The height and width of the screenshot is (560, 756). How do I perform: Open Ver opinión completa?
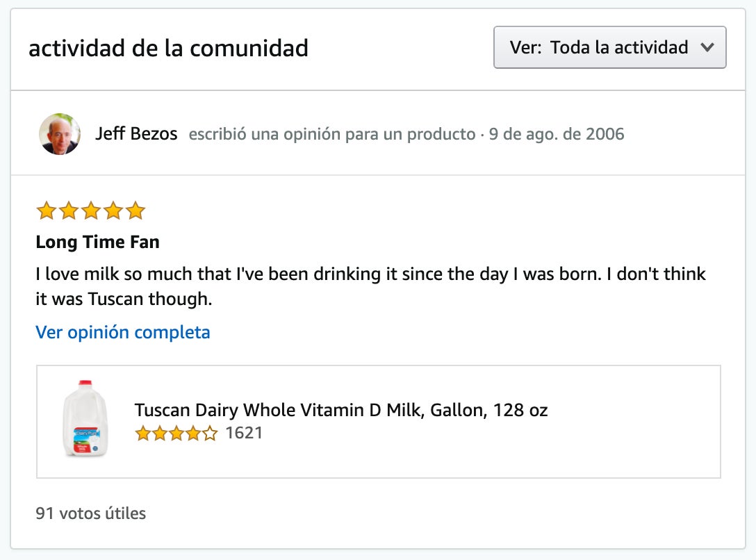tap(122, 332)
